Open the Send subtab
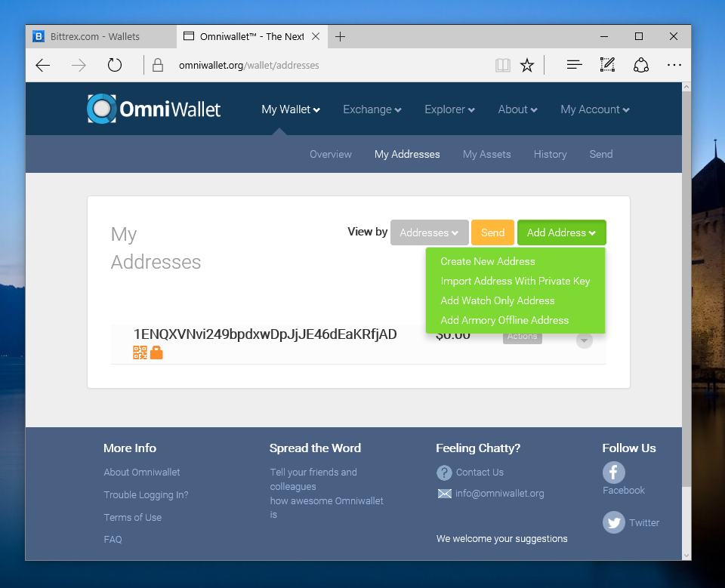Image resolution: width=725 pixels, height=588 pixels. coord(601,155)
